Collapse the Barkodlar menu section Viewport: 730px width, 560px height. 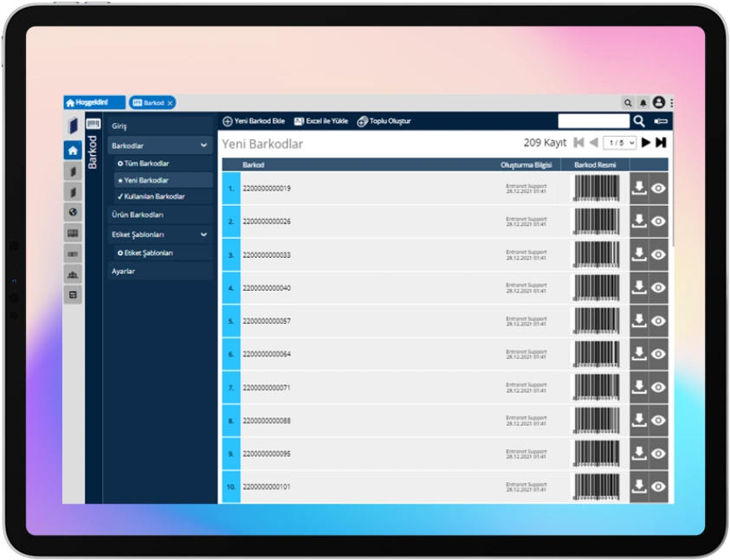[x=203, y=145]
